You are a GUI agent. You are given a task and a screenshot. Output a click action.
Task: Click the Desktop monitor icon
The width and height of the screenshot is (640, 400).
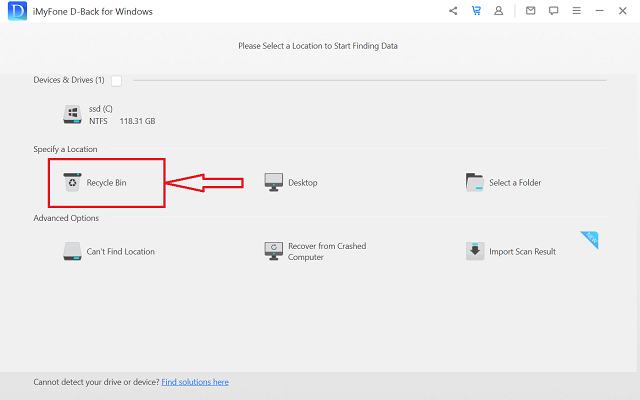273,182
